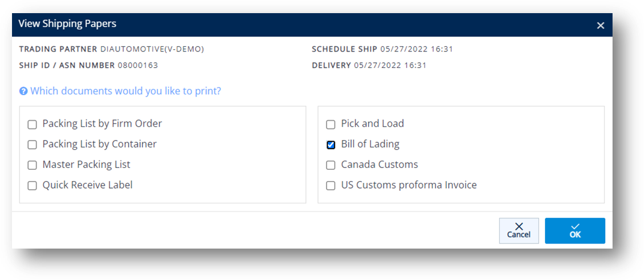Screen dimensions: 644x280
Task: Tick the Master Packing List checkbox
Action: (32, 166)
